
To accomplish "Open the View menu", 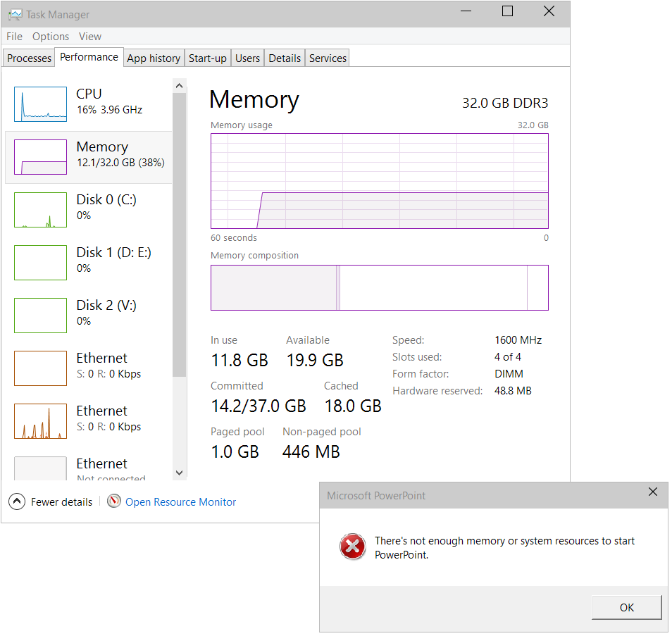I will coord(90,36).
